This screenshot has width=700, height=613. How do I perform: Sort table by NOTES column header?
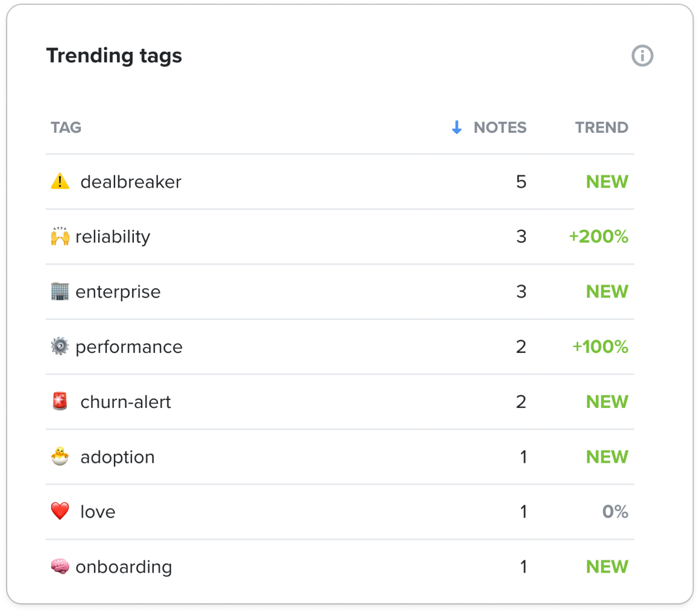point(500,127)
